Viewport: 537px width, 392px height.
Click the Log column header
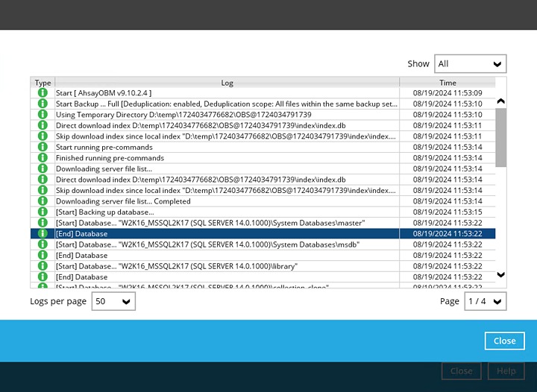(227, 83)
